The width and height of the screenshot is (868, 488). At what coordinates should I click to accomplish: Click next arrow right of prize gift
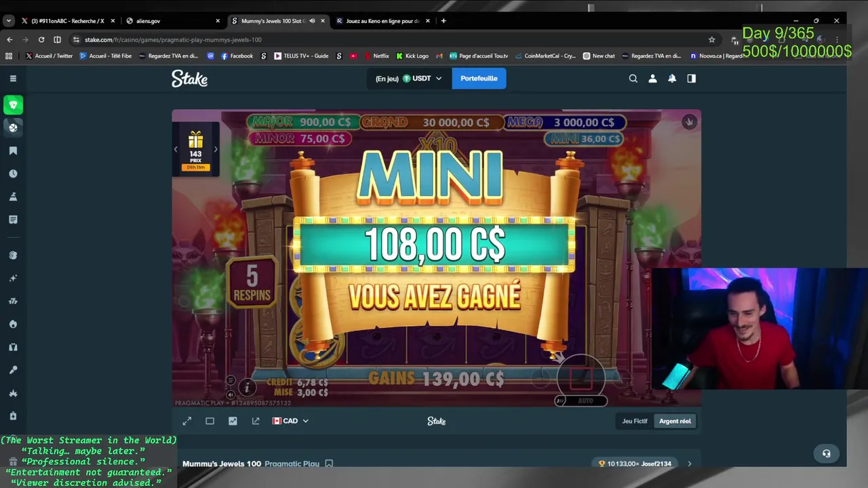point(216,150)
